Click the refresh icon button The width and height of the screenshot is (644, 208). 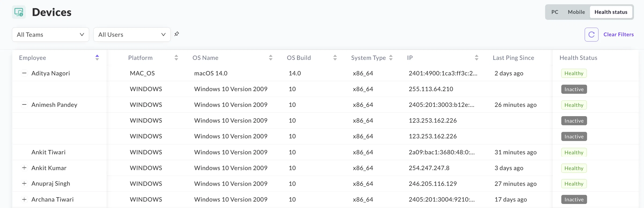pyautogui.click(x=591, y=35)
